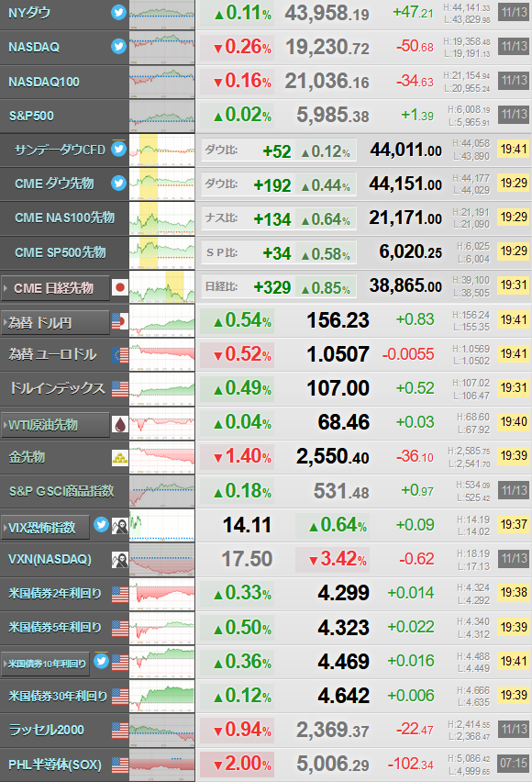Click the ユーロドル rate 1.0507

338,354
